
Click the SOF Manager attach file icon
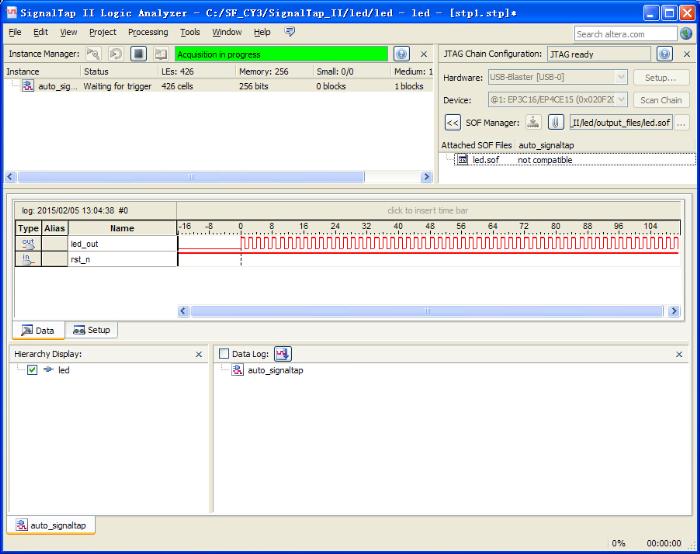pyautogui.click(x=554, y=123)
